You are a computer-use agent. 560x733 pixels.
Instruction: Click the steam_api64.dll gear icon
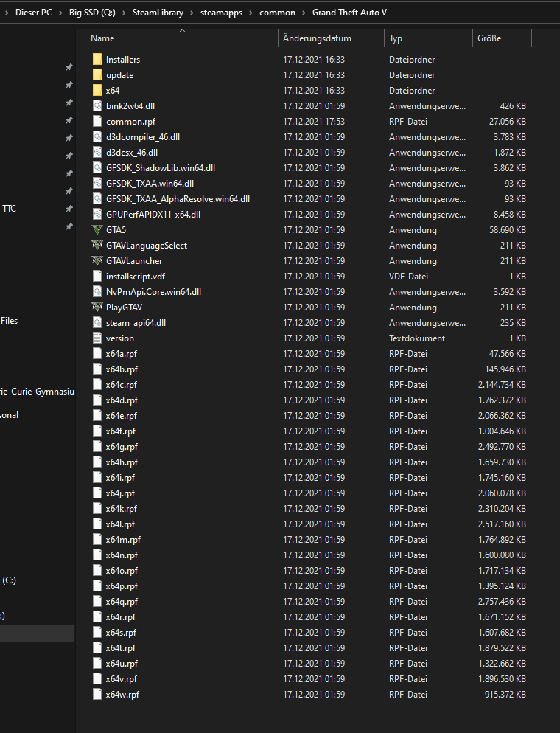coord(97,323)
